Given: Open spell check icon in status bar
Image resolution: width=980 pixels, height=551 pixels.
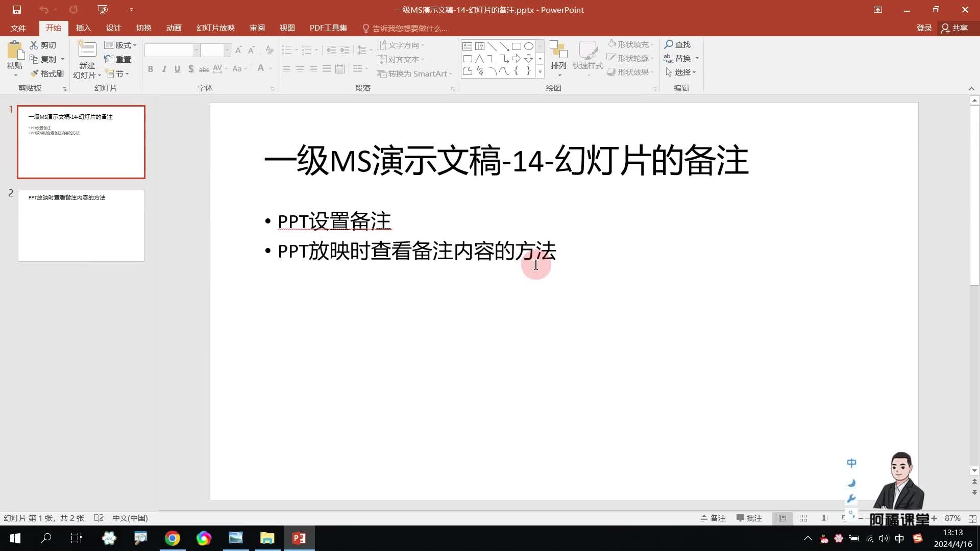Looking at the screenshot, I should click(99, 518).
